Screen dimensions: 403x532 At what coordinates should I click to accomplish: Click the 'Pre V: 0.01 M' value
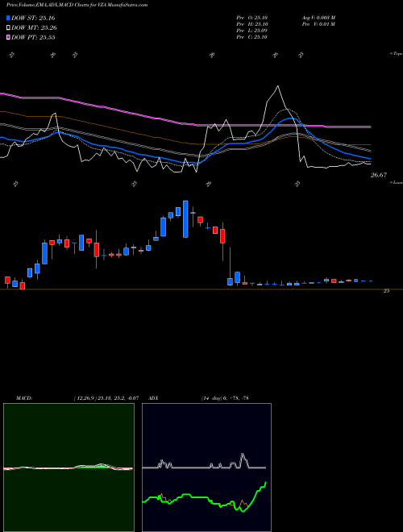(x=318, y=24)
